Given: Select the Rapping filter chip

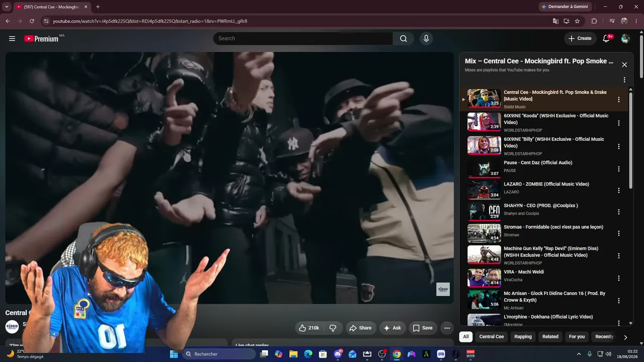Looking at the screenshot, I should tap(523, 337).
